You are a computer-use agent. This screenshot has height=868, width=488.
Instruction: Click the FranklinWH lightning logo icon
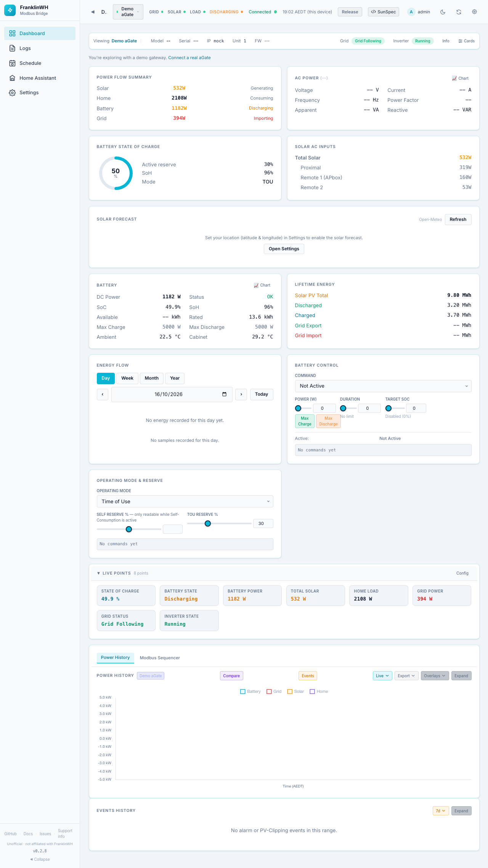point(10,10)
